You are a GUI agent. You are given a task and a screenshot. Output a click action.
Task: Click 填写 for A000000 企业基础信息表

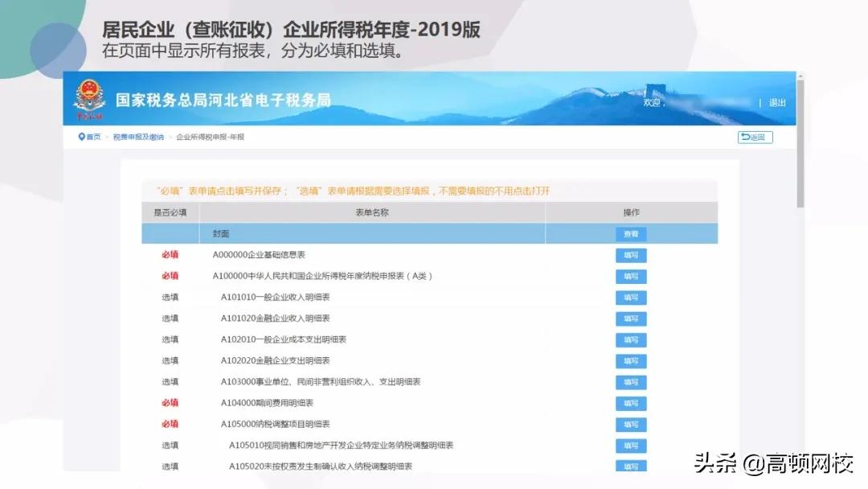coord(630,255)
